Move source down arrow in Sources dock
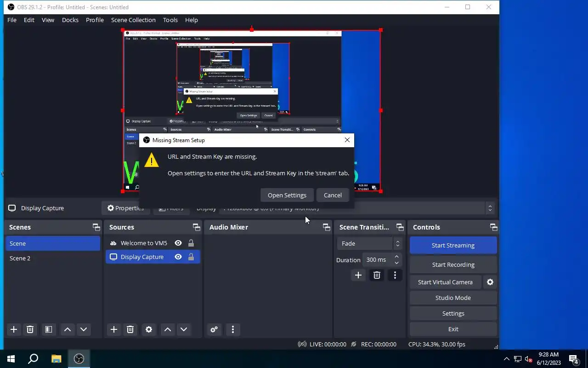This screenshot has width=588, height=368. (184, 329)
